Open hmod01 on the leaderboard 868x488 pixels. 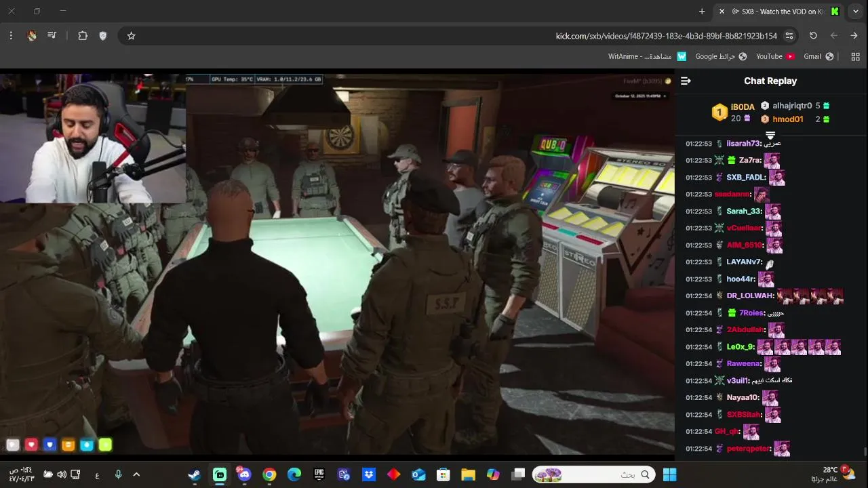(x=788, y=119)
